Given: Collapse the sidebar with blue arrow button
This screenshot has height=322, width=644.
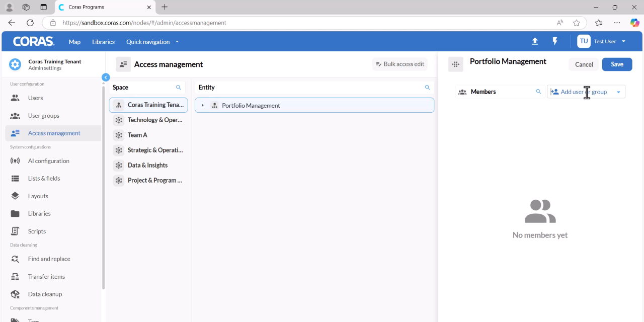Looking at the screenshot, I should pos(106,77).
